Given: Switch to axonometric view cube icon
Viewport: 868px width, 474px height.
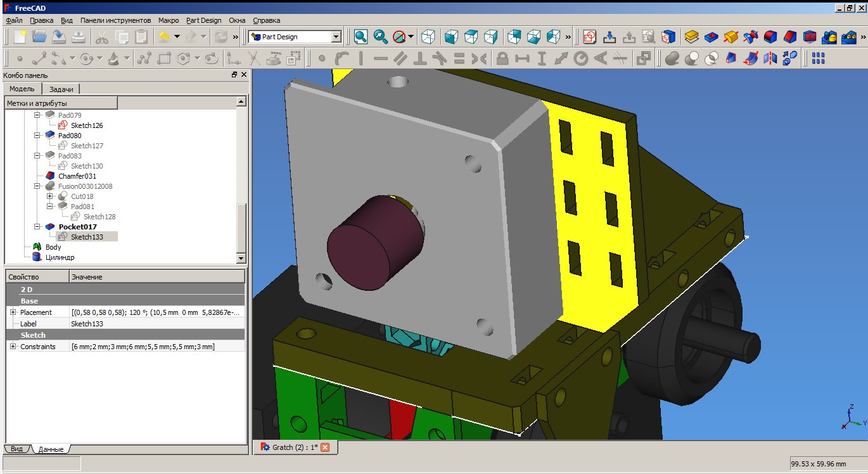Looking at the screenshot, I should [429, 37].
